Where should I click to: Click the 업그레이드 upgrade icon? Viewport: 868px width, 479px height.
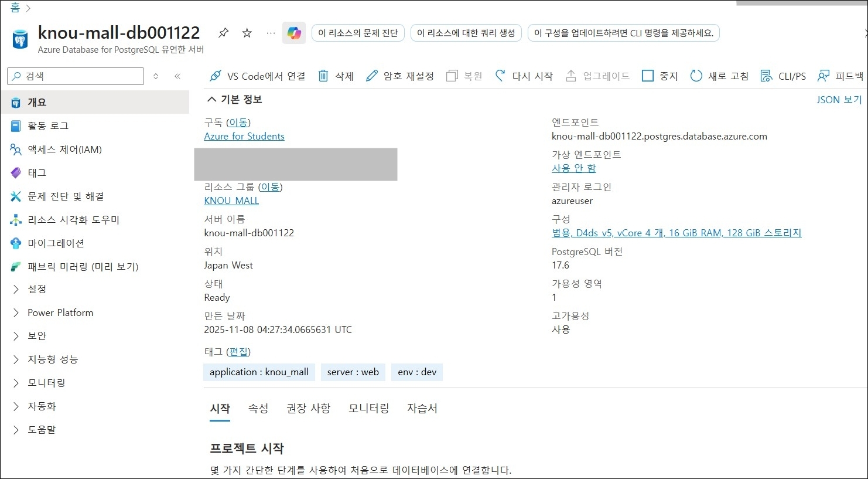tap(571, 76)
